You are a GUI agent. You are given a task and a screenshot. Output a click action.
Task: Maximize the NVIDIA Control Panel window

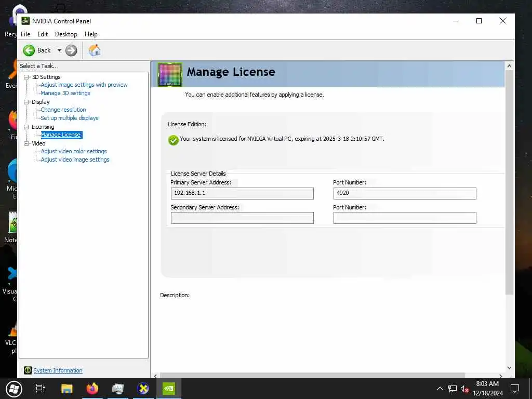click(x=479, y=21)
